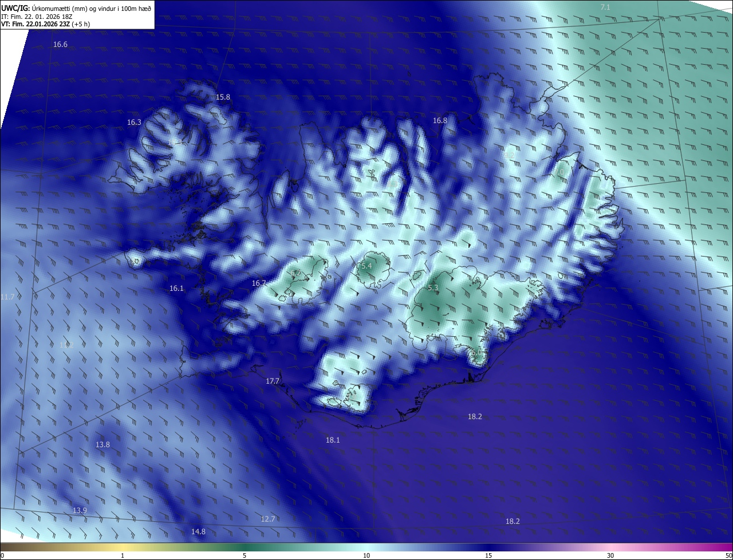Click the 18.2 label nearest the south coast

[475, 417]
